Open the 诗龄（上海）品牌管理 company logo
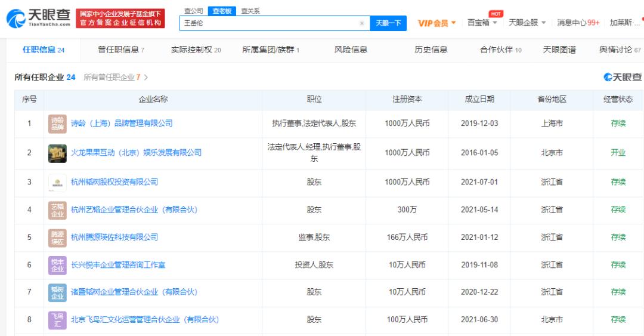Viewport: 644px width, 336px height. click(x=57, y=124)
